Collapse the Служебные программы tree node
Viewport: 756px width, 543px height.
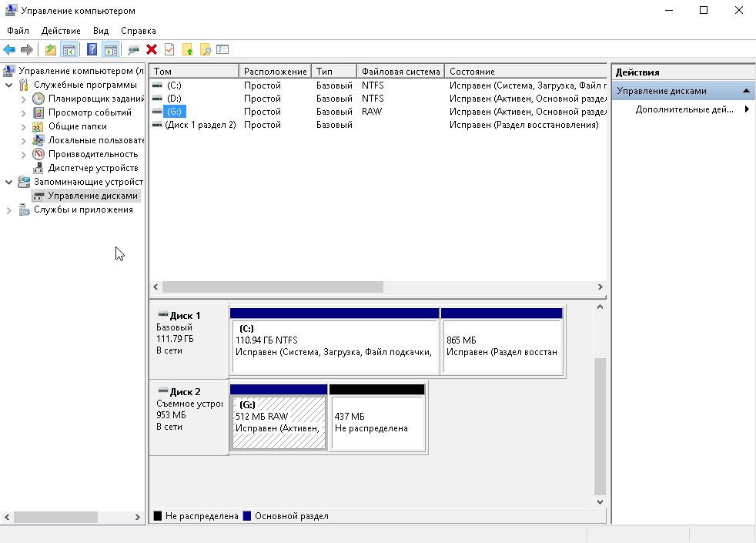coord(9,85)
